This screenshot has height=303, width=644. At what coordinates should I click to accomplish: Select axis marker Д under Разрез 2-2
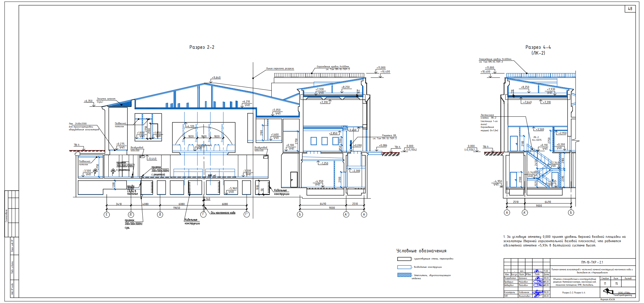tap(160, 214)
